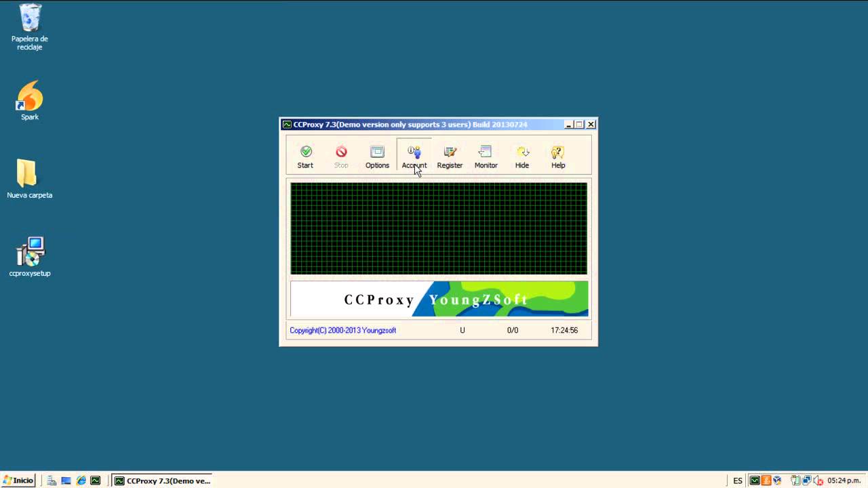Click the 17:24:56 status time

coord(564,331)
